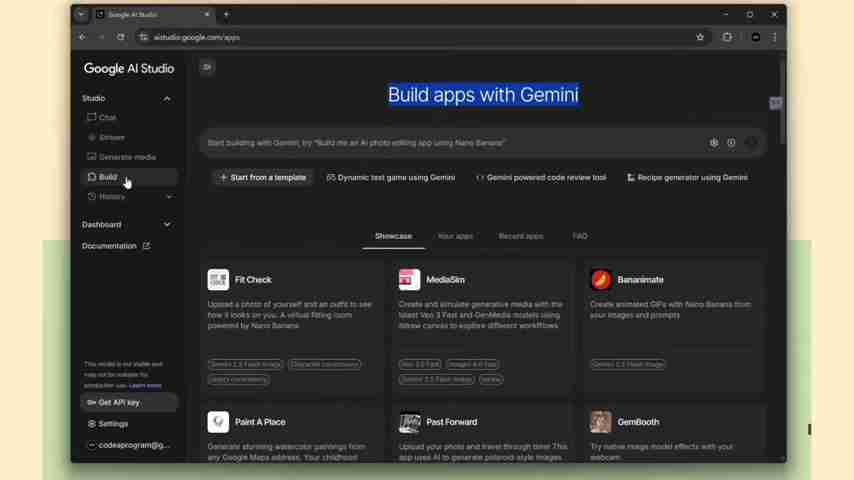Click the Gemini Flash Image tag on Bananimate

pos(627,364)
